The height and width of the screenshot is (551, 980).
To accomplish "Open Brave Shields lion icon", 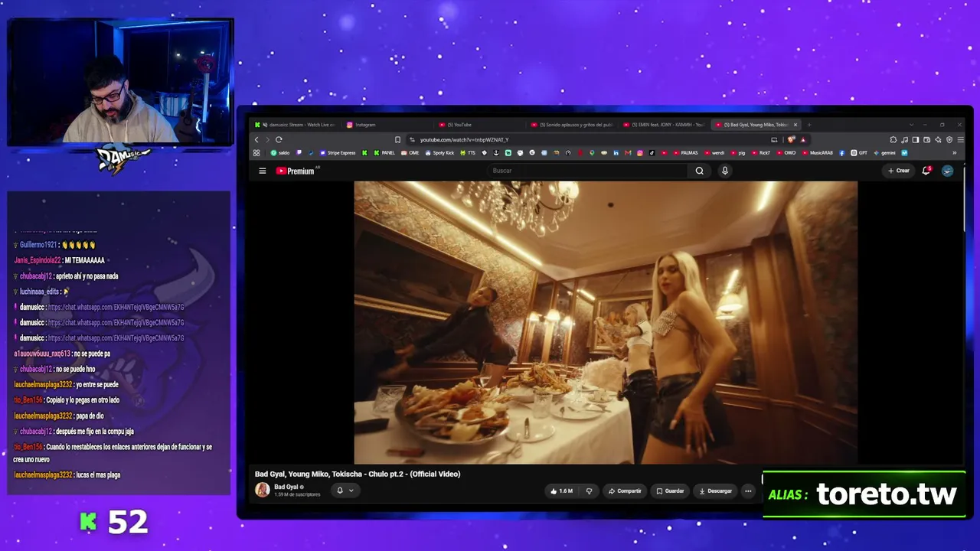I will point(791,139).
